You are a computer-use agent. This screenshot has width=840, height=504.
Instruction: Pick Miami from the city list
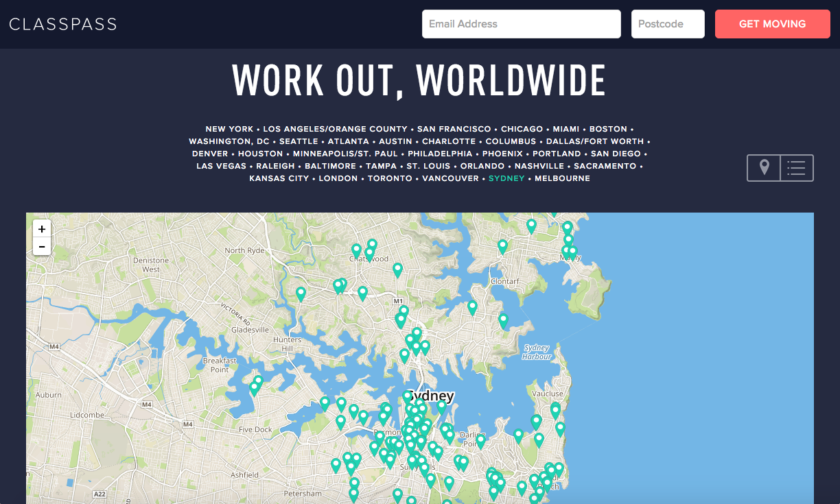(x=566, y=129)
